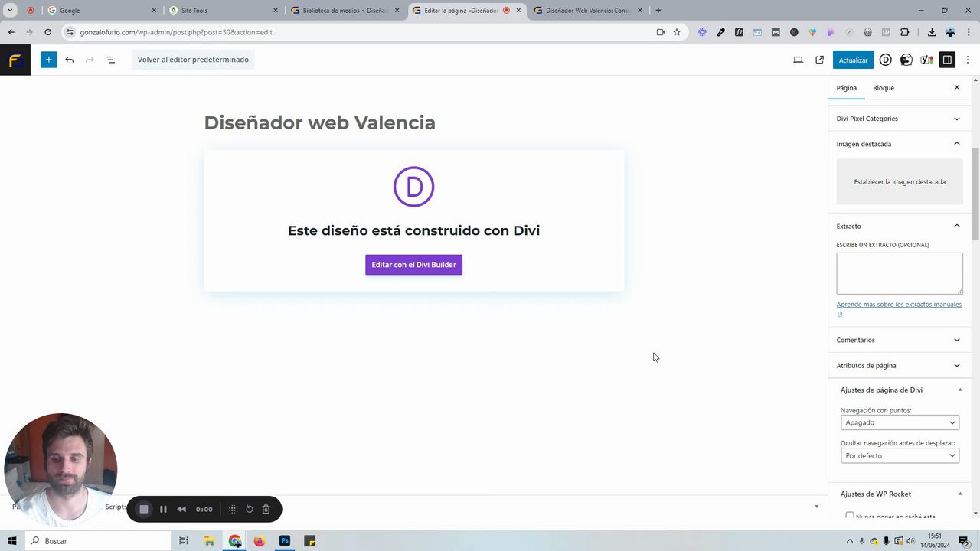
Task: Click Volver al editor predeterminado
Action: coord(193,60)
